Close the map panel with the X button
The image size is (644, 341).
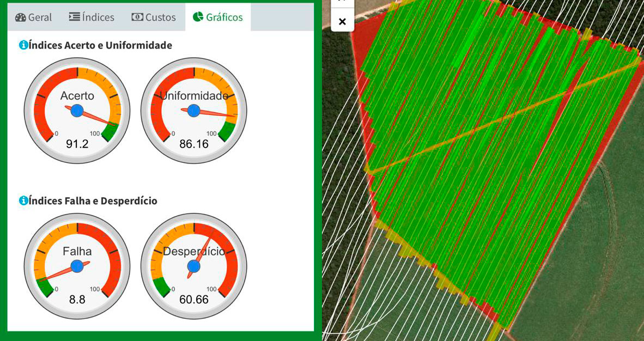[x=342, y=21]
